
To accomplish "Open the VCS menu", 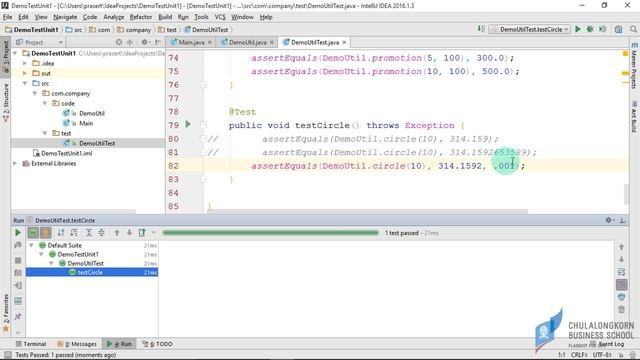I will (220, 17).
